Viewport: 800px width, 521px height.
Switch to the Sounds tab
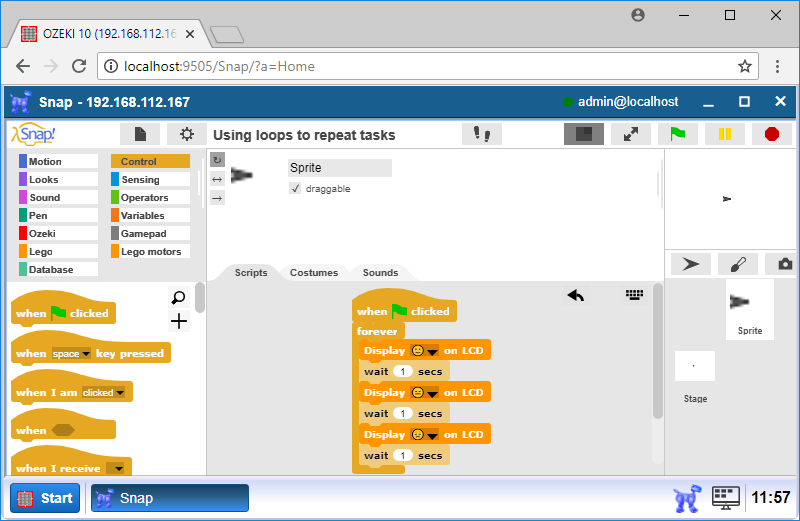point(380,272)
